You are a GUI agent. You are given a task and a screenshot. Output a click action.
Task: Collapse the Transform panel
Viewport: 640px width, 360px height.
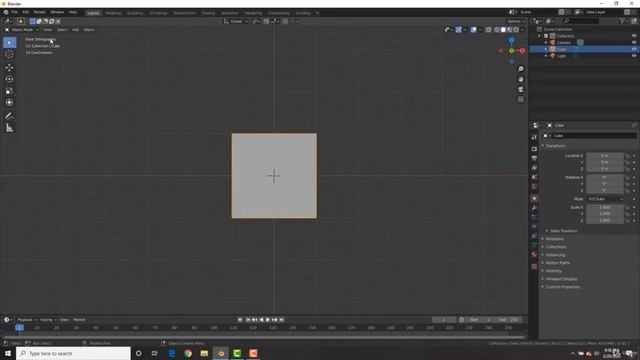555,146
